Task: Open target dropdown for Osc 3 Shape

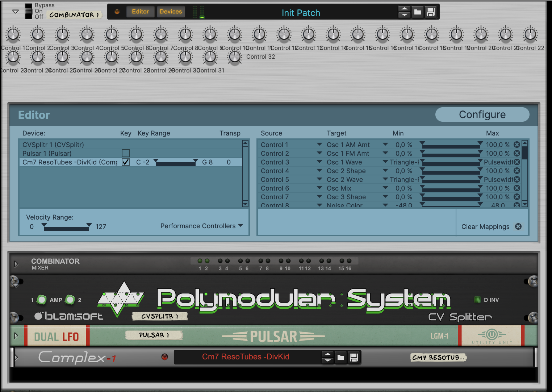Action: [x=385, y=196]
